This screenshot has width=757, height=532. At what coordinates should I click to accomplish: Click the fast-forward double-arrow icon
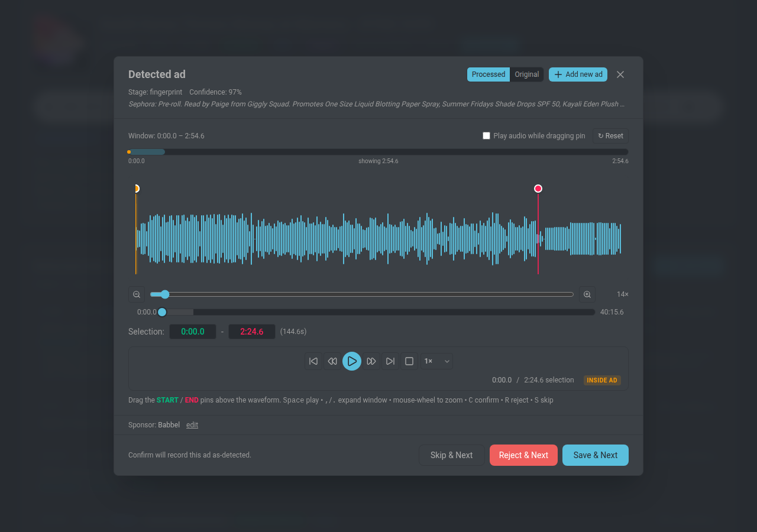[371, 361]
